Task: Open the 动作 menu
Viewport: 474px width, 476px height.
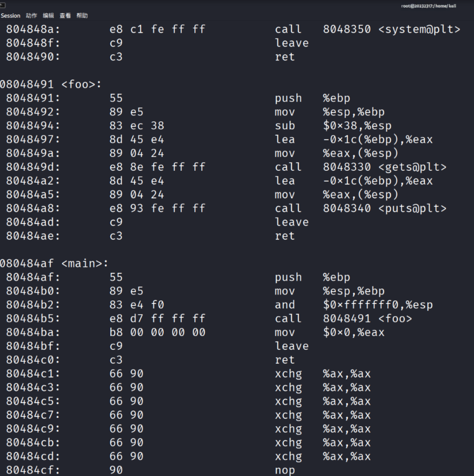Action: tap(31, 16)
